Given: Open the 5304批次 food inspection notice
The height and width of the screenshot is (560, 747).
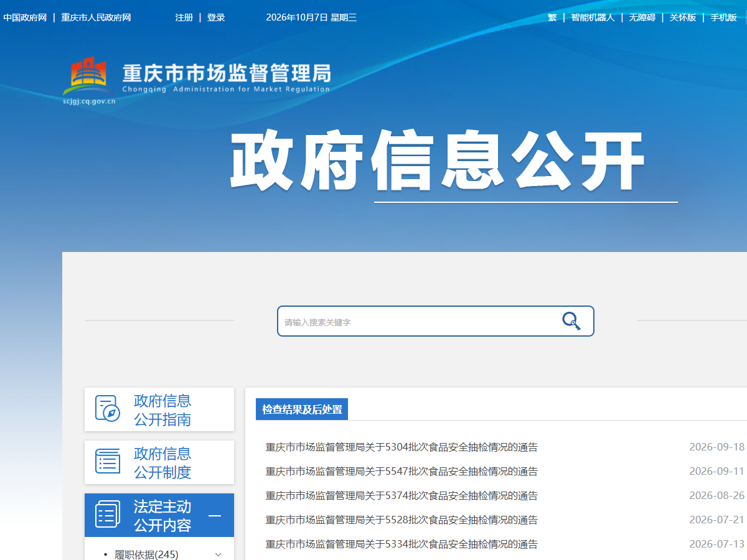Looking at the screenshot, I should 402,447.
